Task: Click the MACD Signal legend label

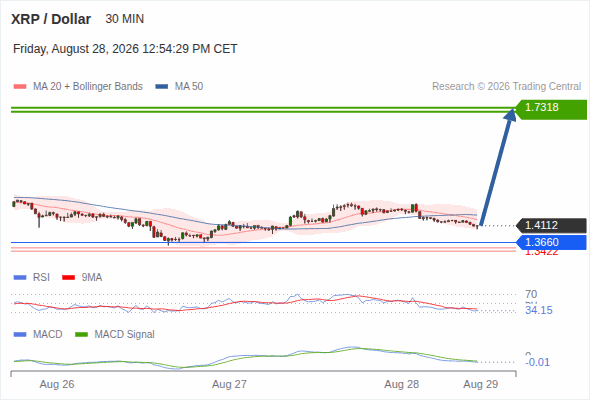Action: (x=125, y=335)
